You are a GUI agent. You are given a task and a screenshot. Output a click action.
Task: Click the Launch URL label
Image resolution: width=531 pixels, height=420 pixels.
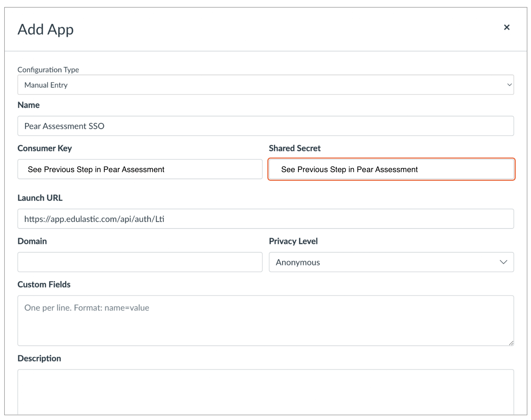point(40,198)
